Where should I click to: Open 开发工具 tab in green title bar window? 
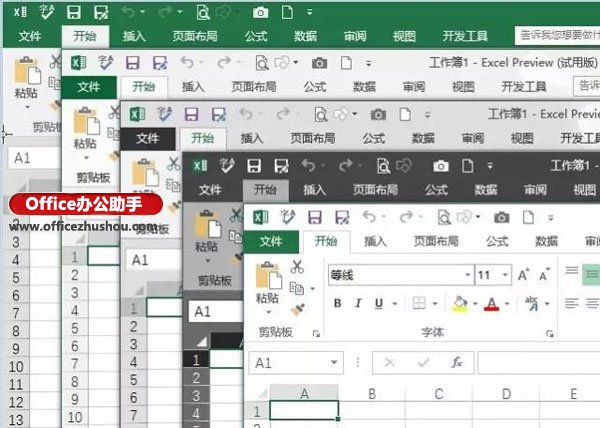point(465,36)
